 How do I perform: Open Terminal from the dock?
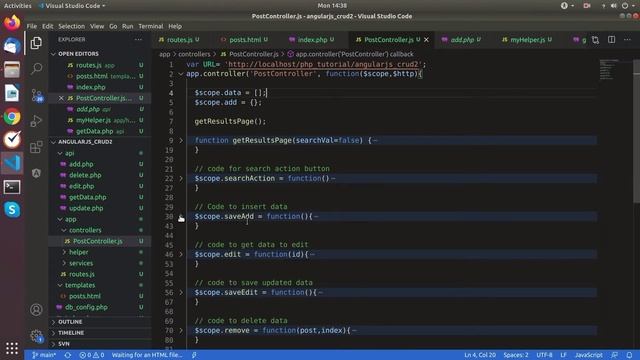tap(12, 187)
